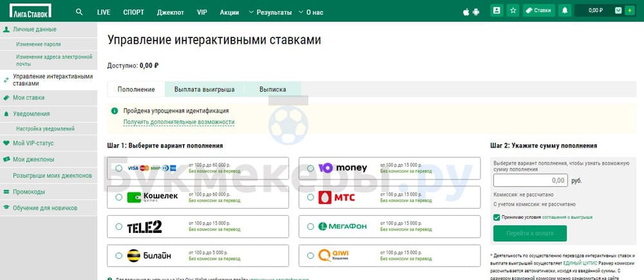Open Получить дополнительные возможности link
This screenshot has width=644, height=280.
pos(179,122)
